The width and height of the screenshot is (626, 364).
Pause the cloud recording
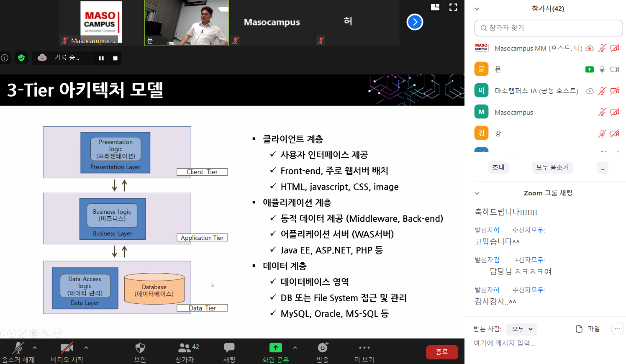[101, 58]
